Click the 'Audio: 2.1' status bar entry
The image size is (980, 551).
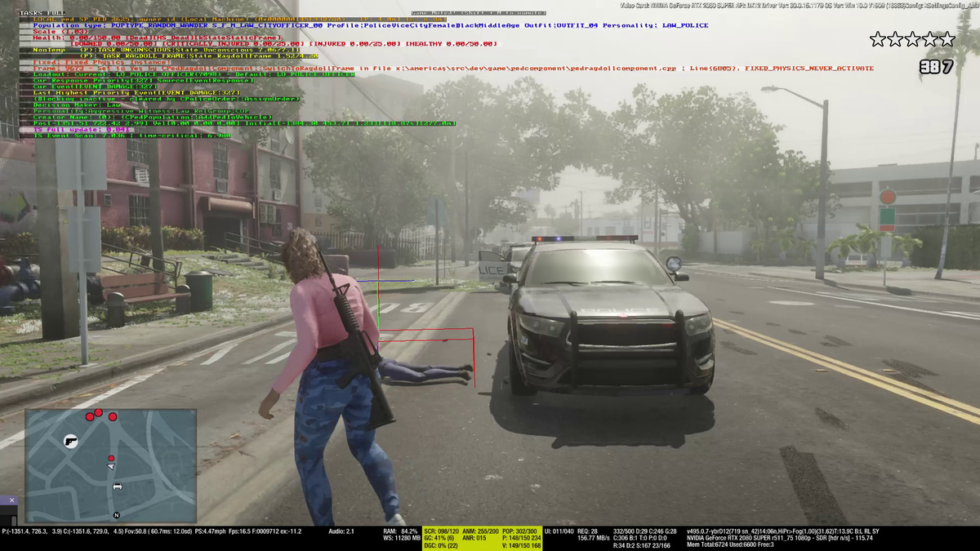point(341,531)
